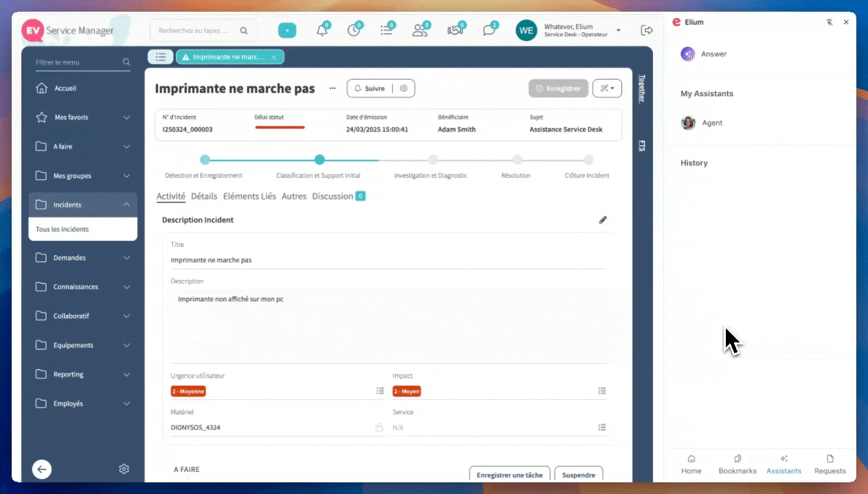Select the Investigation et Diagnostic workflow step

[x=432, y=160]
